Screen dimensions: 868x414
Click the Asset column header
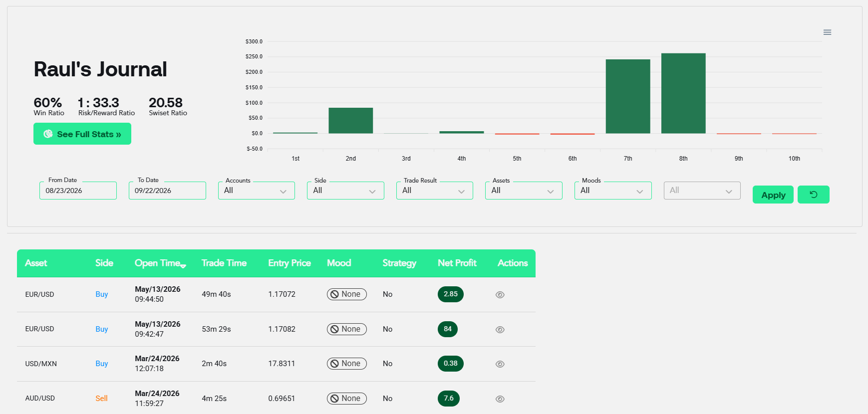[x=36, y=263]
